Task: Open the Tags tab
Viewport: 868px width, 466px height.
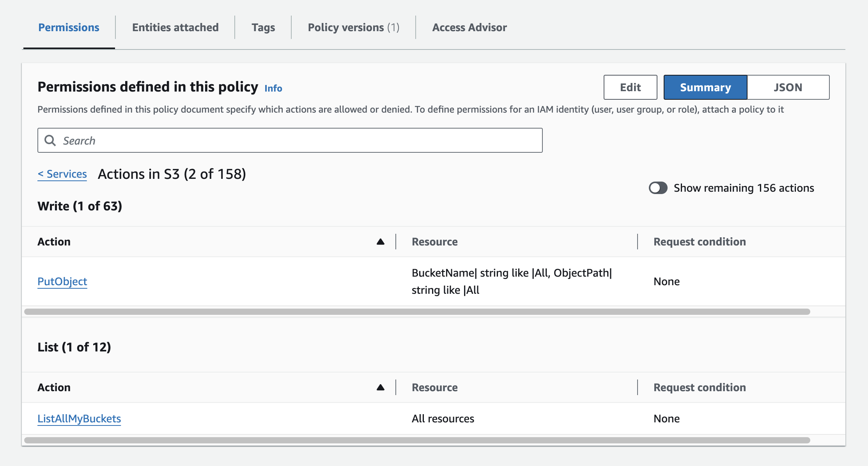Action: click(263, 27)
